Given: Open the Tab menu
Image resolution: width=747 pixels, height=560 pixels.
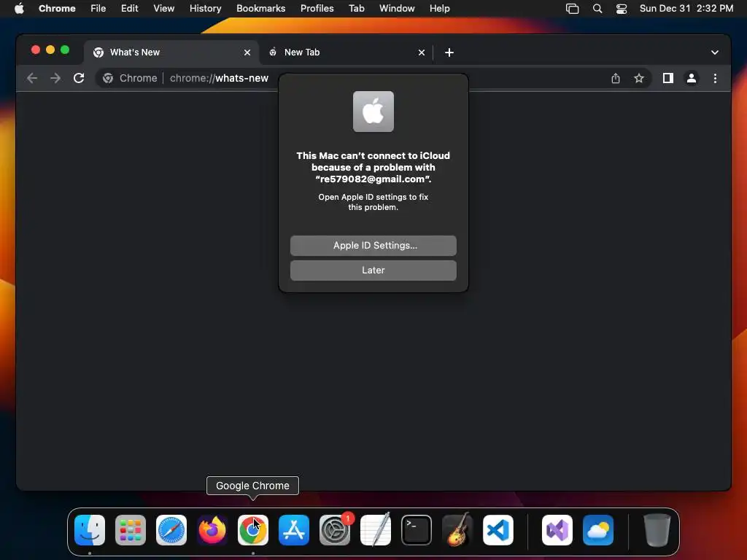Looking at the screenshot, I should point(356,9).
